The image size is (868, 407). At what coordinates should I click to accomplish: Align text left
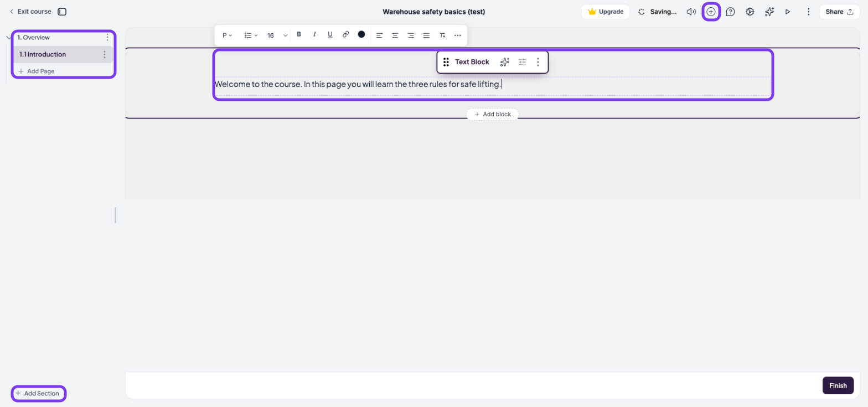pos(379,35)
